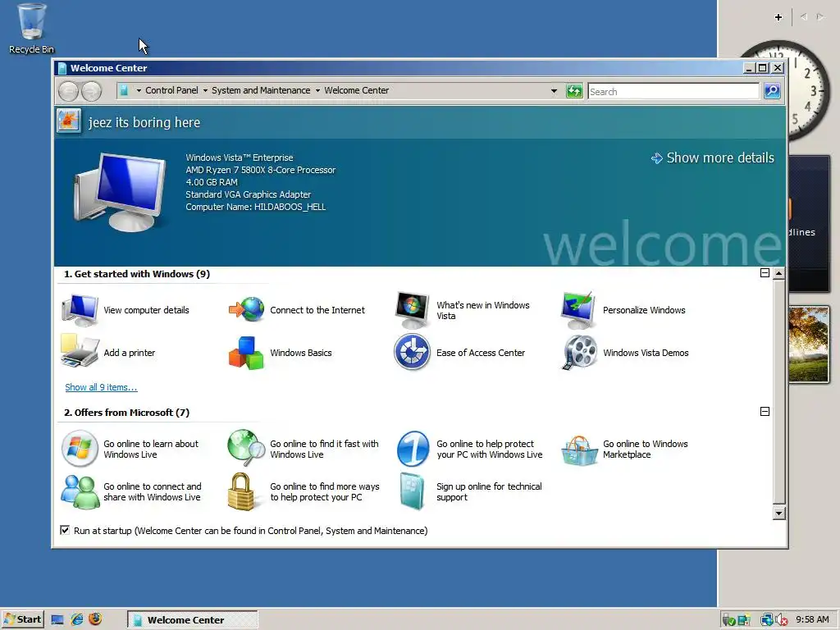Click connect and share with Windows Live icon

(x=80, y=491)
